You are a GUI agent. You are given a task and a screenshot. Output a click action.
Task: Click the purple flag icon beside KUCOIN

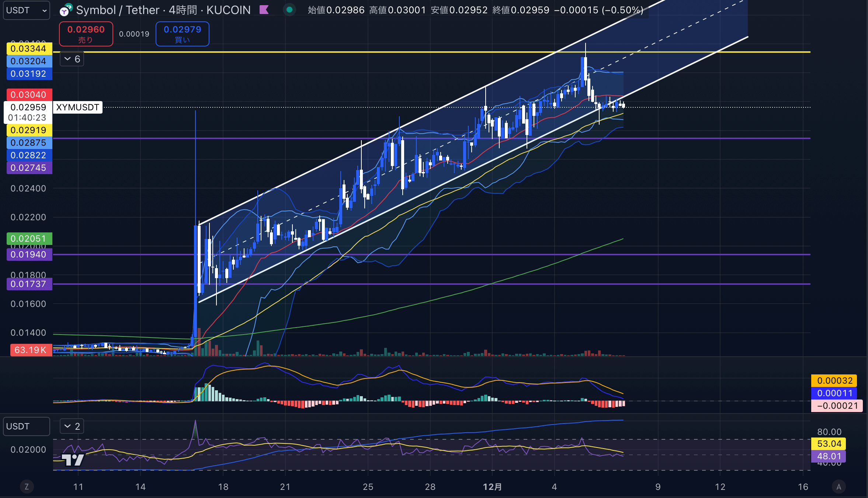click(264, 10)
